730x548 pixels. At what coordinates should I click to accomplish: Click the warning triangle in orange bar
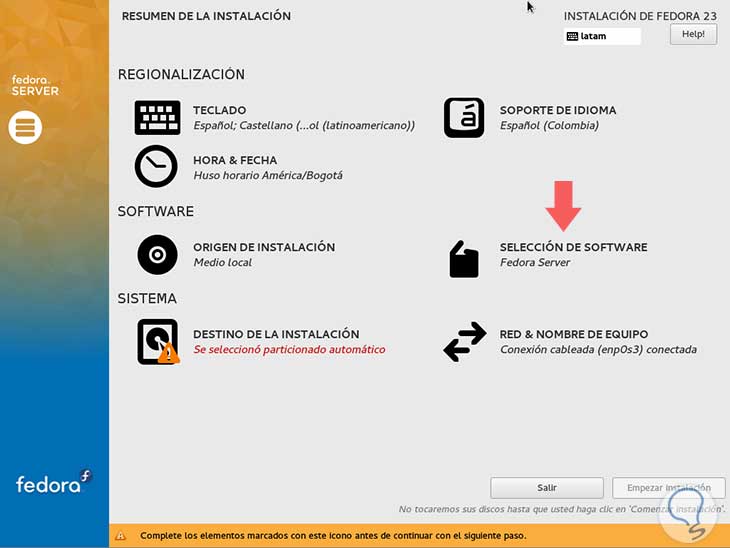(121, 536)
